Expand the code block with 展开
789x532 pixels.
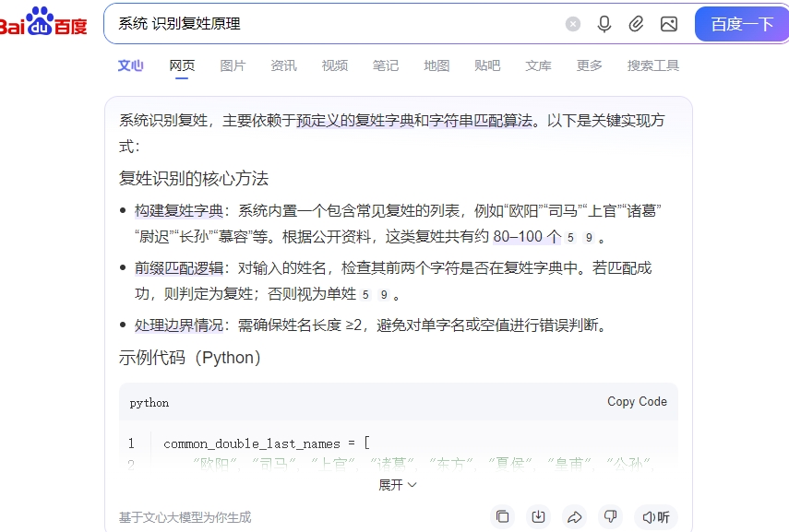click(x=398, y=485)
